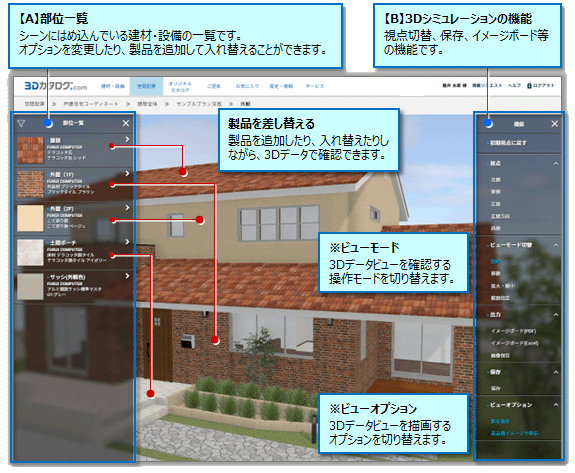Click the イメージボード(PDF) output link
Viewport: 575px width, 473px height.
(x=513, y=331)
